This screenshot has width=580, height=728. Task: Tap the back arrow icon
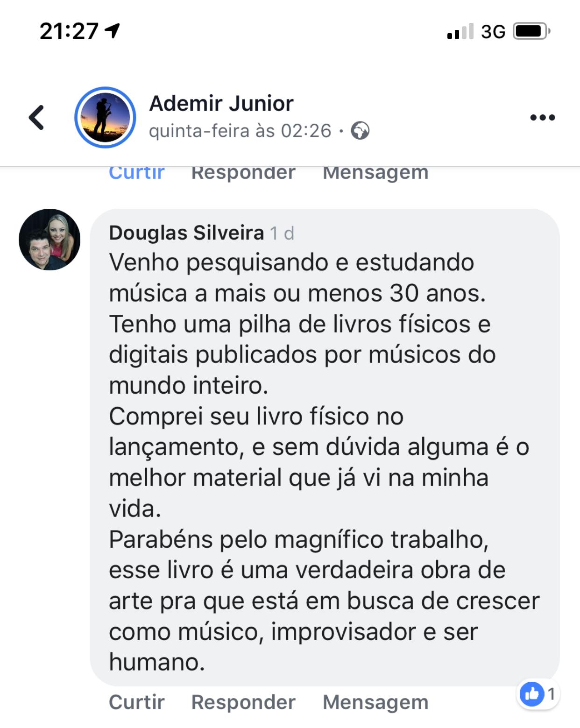(36, 117)
